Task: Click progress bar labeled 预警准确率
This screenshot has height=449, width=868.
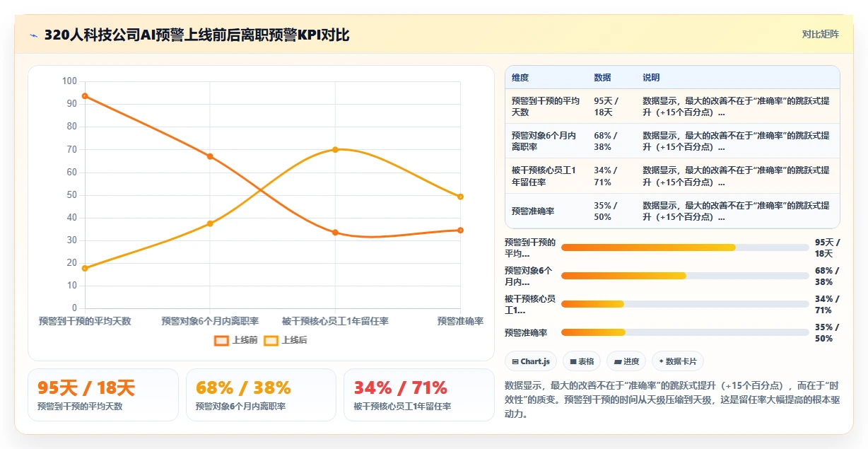Action: click(685, 332)
